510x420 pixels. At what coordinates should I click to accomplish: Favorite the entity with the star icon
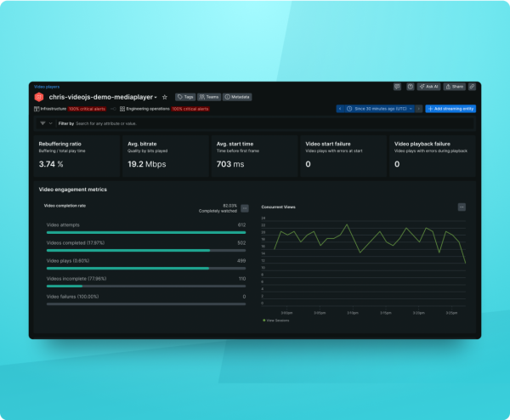[165, 97]
